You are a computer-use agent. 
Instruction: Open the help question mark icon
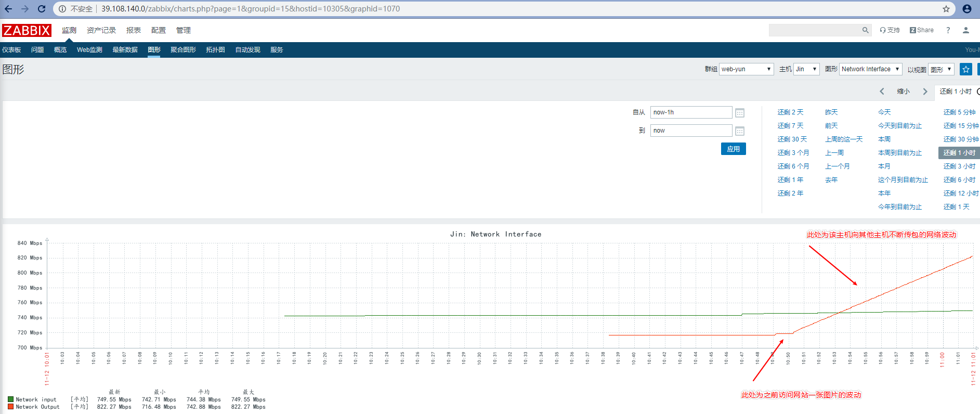(x=948, y=30)
